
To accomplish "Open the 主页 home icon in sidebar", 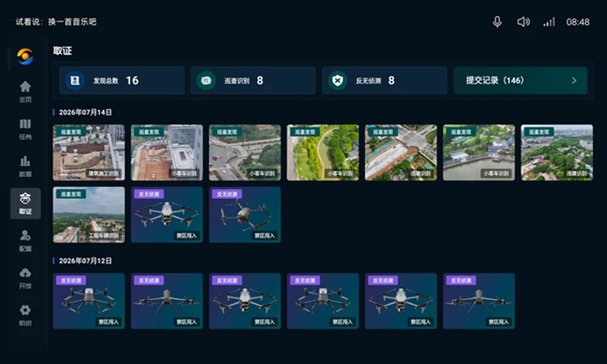I will (25, 91).
